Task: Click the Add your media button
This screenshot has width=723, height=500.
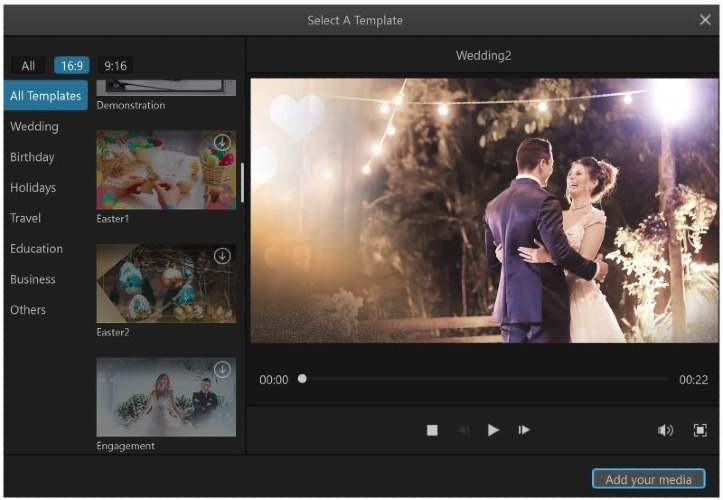Action: click(648, 479)
